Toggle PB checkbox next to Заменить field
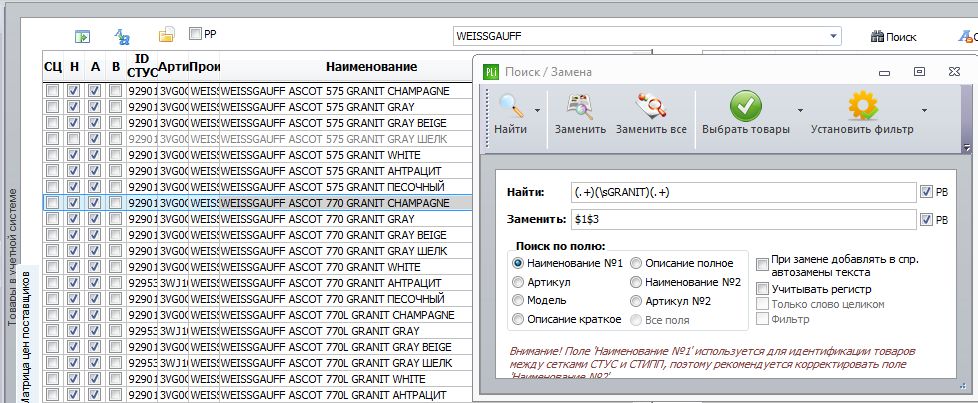The width and height of the screenshot is (978, 403). tap(926, 219)
